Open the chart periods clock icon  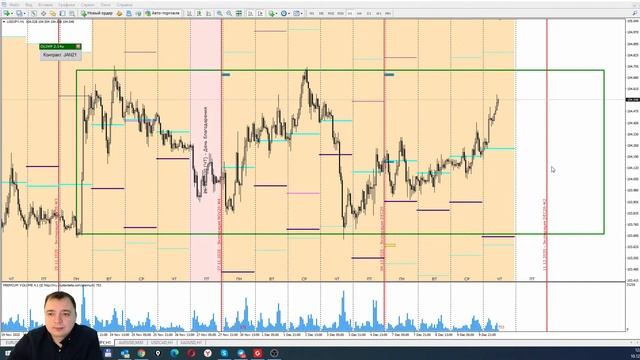click(x=284, y=13)
